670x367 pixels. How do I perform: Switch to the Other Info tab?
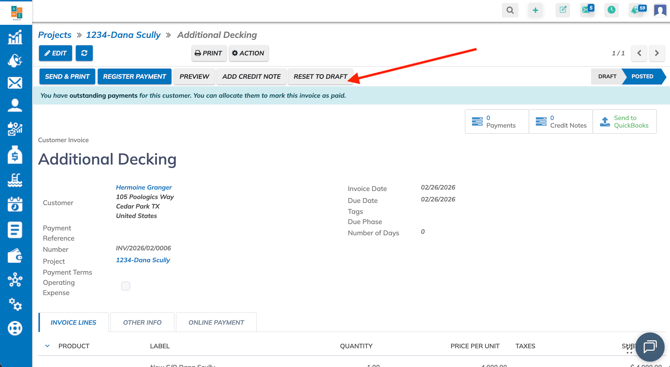[142, 323]
